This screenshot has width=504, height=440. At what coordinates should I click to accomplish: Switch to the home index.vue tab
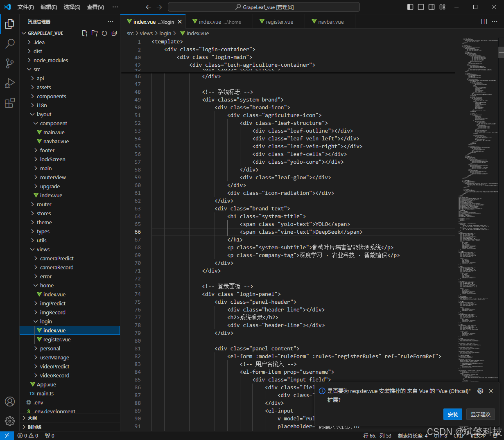[x=219, y=22]
